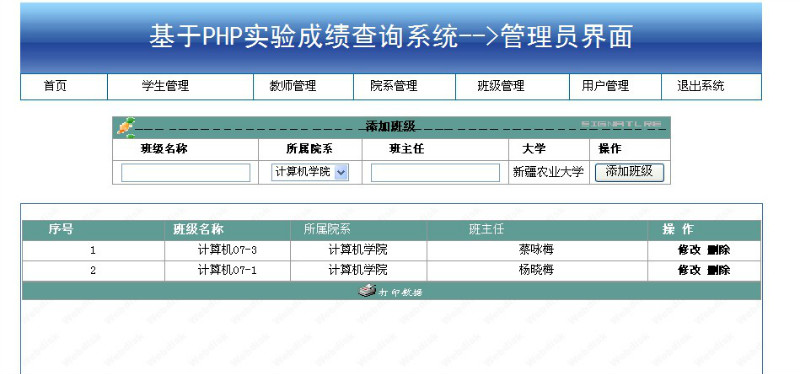Screen dimensions: 800x374
Task: Click the printer icon in the footer bar
Action: point(367,291)
